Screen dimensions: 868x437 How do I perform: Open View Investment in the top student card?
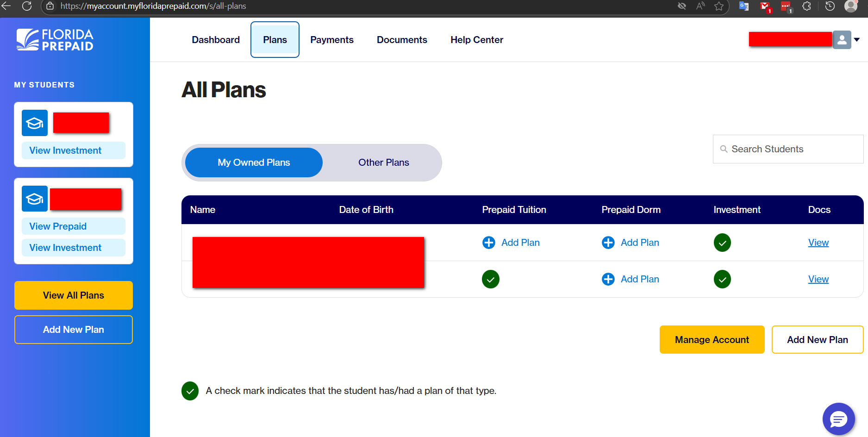tap(74, 150)
